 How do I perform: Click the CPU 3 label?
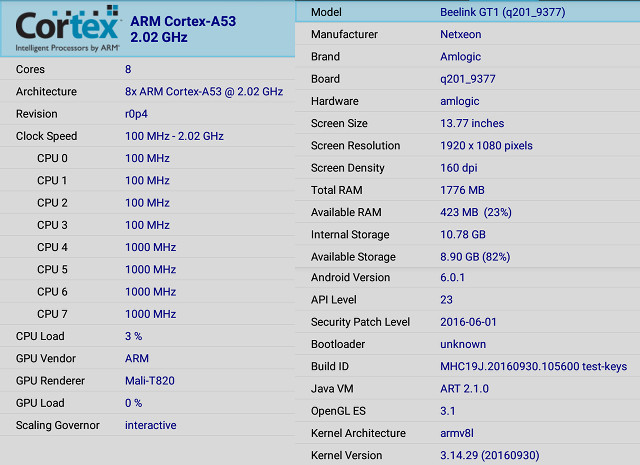[52, 225]
